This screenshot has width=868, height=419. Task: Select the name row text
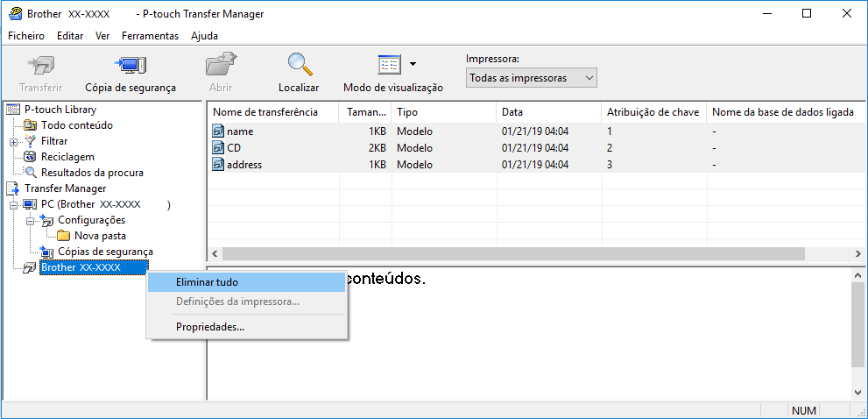(x=240, y=131)
